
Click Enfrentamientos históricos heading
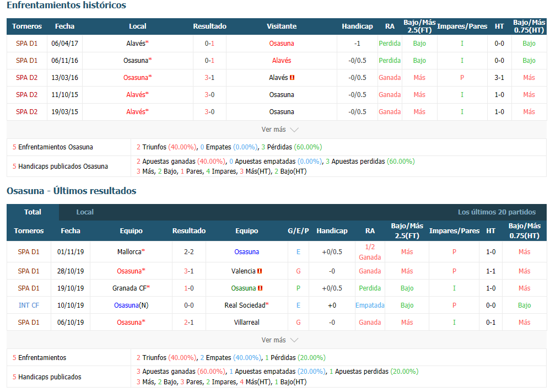click(x=66, y=6)
